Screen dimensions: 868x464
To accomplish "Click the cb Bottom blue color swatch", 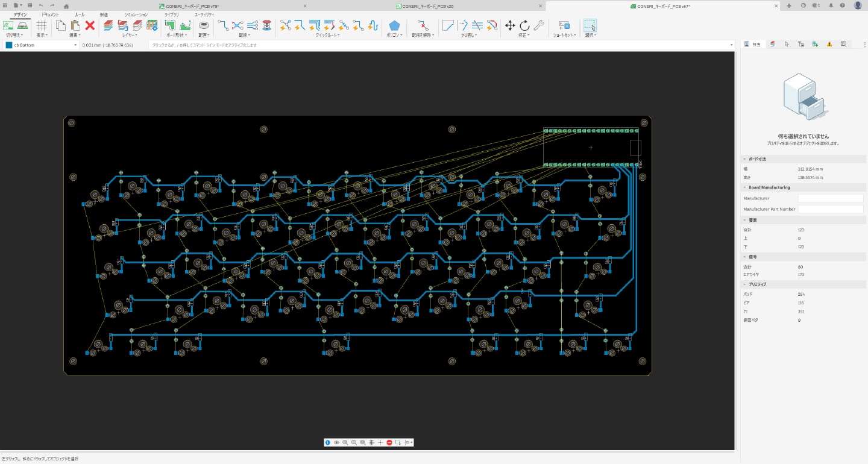I will point(8,45).
